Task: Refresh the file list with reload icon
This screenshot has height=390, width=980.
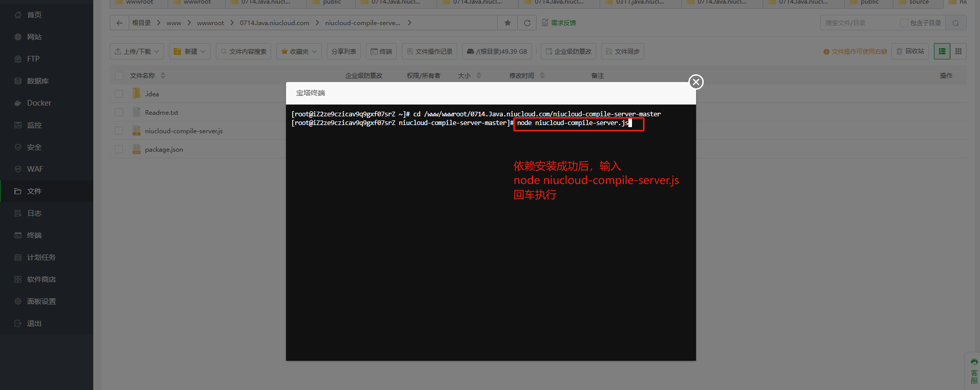Action: [527, 23]
